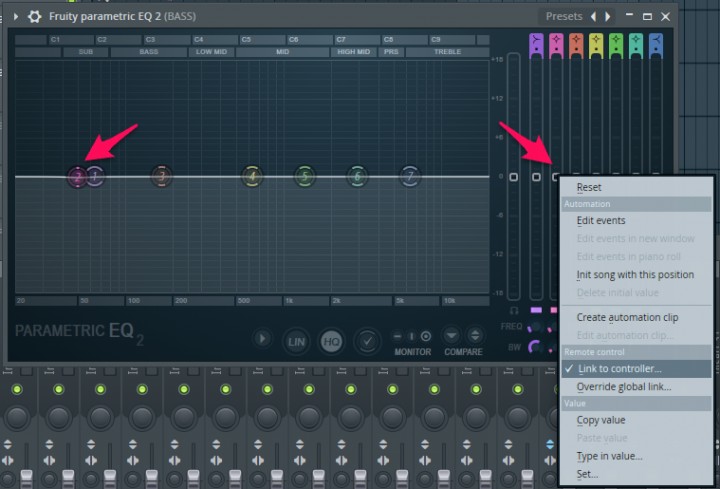Set MONITOR to the vertical bar option

pyautogui.click(x=411, y=337)
